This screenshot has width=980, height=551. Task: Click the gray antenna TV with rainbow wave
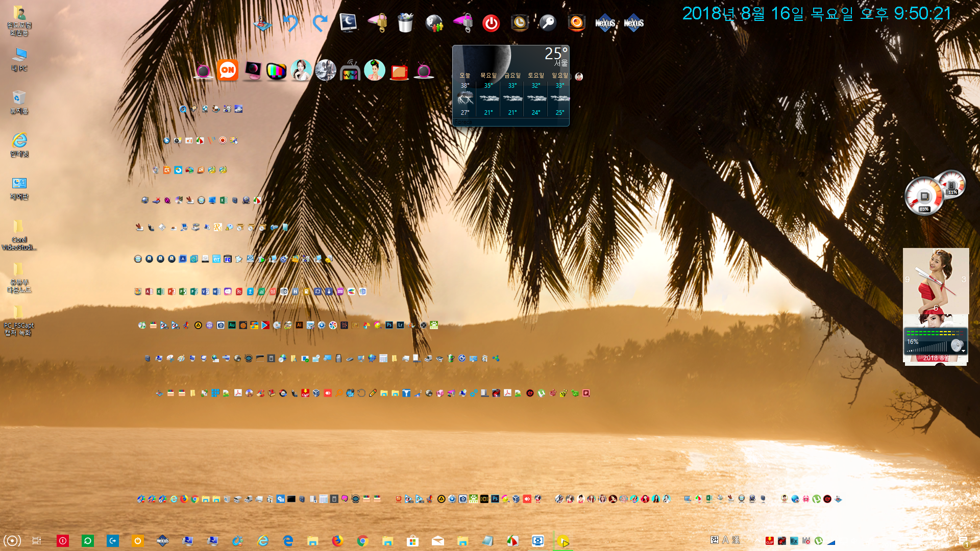coord(350,70)
